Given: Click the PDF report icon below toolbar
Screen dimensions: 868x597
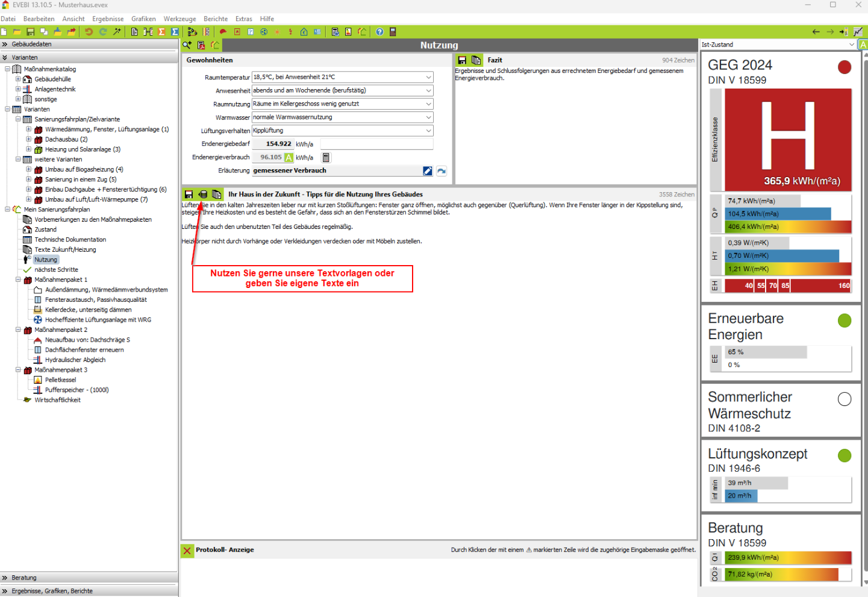Looking at the screenshot, I should click(201, 45).
